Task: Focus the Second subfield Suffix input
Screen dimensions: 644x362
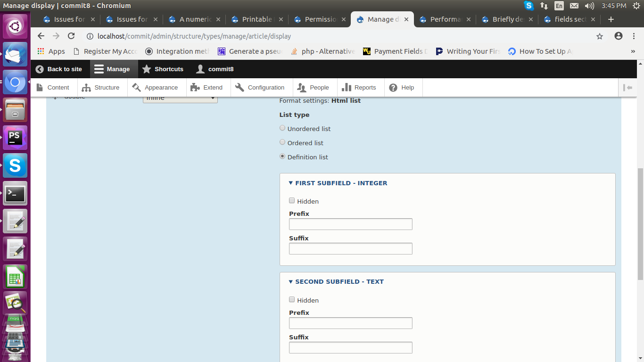Action: (x=351, y=348)
